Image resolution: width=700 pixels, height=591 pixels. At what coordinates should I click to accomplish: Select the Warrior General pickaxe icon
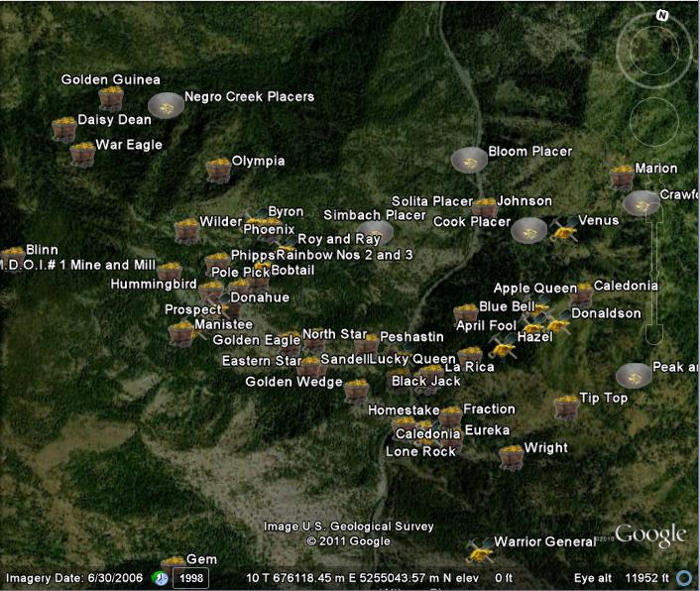coord(480,550)
